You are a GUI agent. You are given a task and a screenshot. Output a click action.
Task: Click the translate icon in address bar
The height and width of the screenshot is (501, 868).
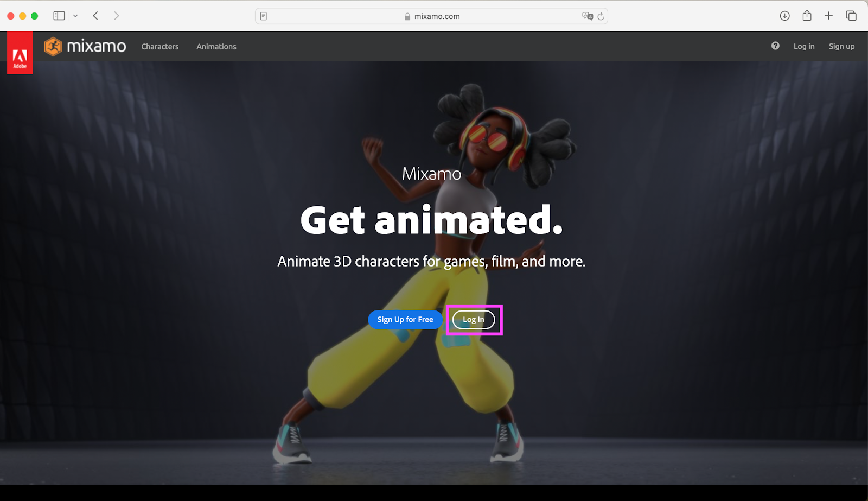[x=587, y=16]
